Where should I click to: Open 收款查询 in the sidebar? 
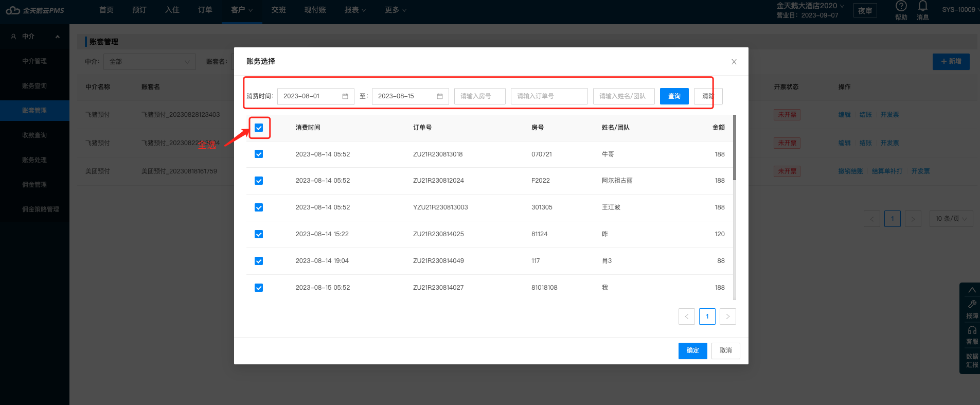(x=34, y=135)
